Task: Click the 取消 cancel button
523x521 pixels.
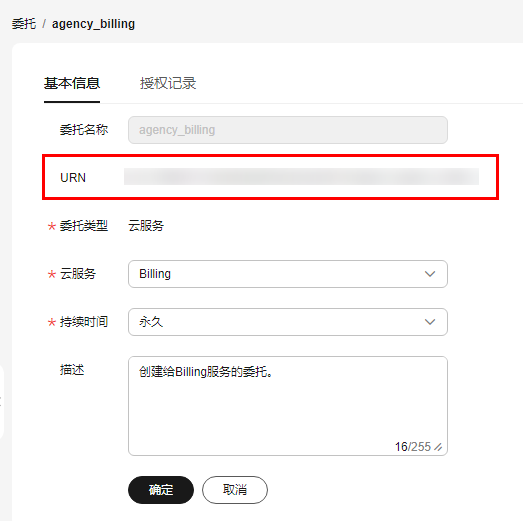Action: coord(234,490)
